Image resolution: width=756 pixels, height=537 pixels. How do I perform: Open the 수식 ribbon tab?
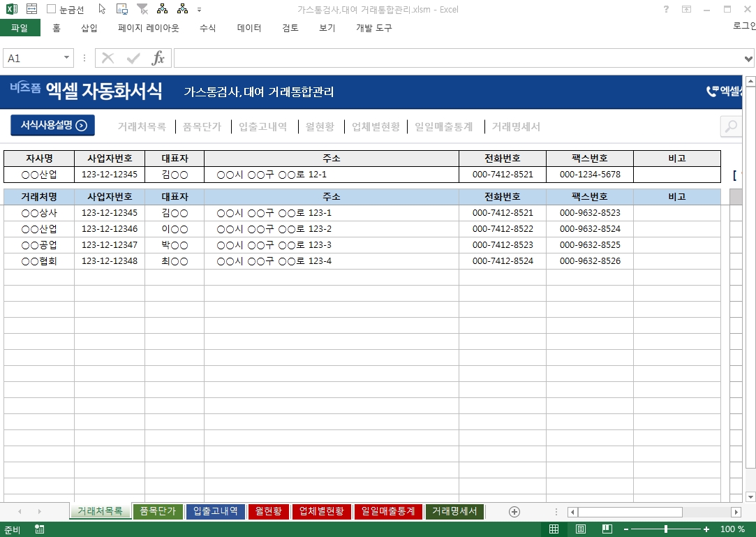[x=208, y=28]
